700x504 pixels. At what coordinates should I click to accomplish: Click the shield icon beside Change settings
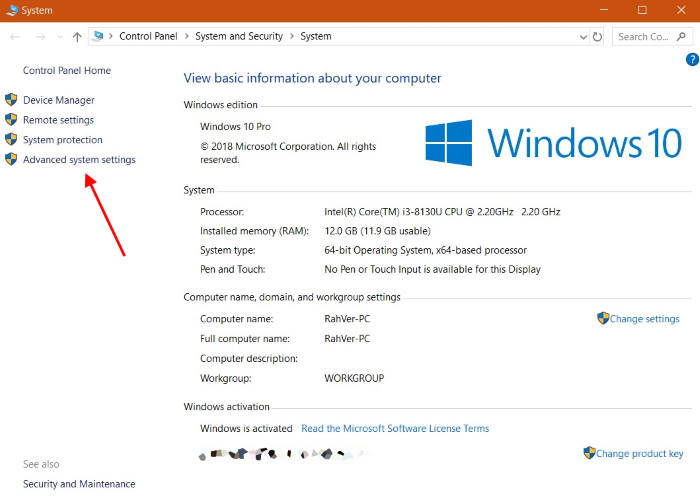pos(603,318)
